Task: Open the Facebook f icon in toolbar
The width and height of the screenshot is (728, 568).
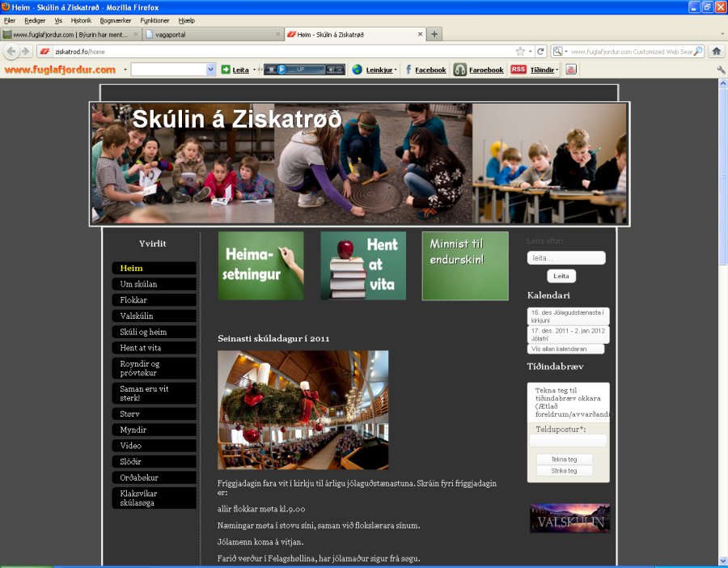Action: click(x=408, y=70)
